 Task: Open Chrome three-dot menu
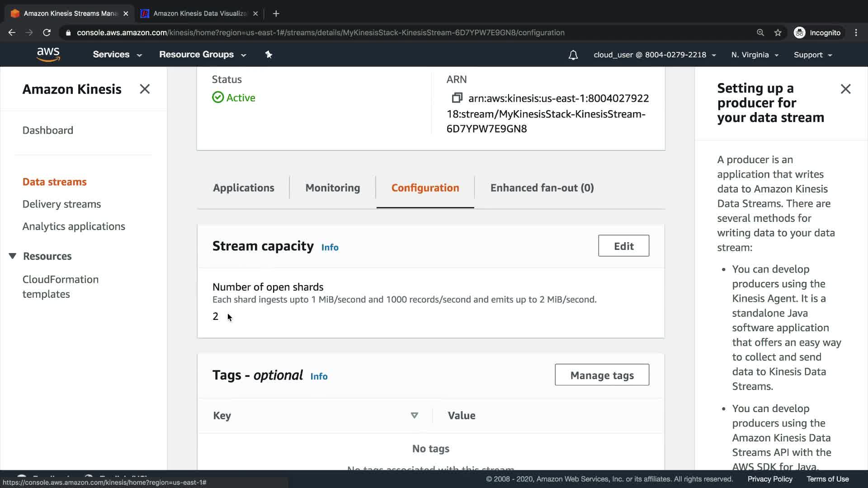click(856, 33)
